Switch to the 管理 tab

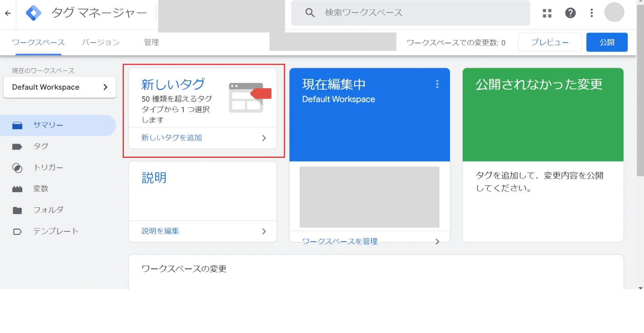151,42
